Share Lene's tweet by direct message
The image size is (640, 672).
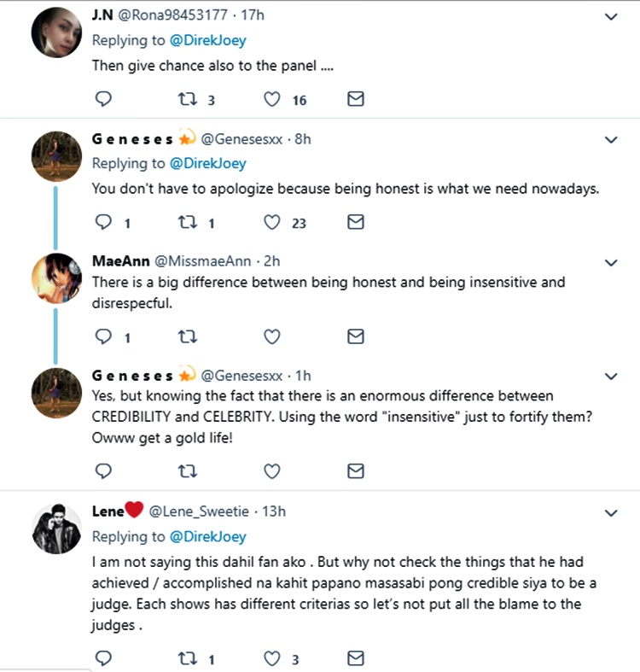point(357,658)
